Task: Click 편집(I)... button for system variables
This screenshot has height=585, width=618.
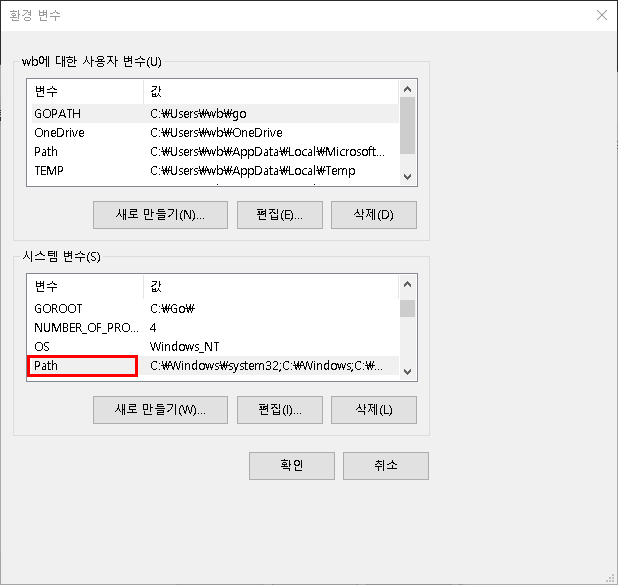Action: click(280, 410)
